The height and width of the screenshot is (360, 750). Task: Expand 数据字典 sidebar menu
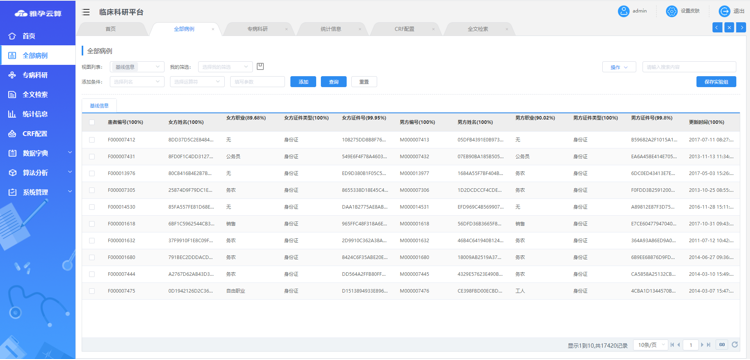pos(38,153)
